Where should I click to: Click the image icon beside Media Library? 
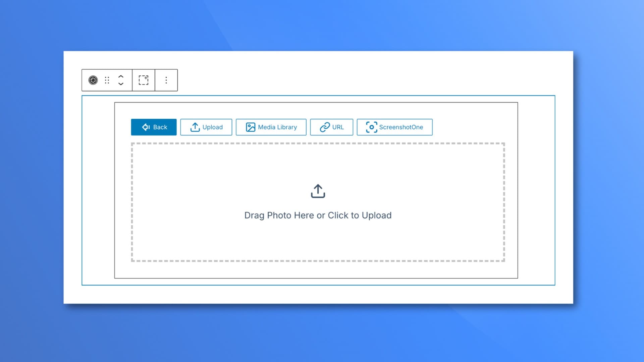(x=250, y=127)
